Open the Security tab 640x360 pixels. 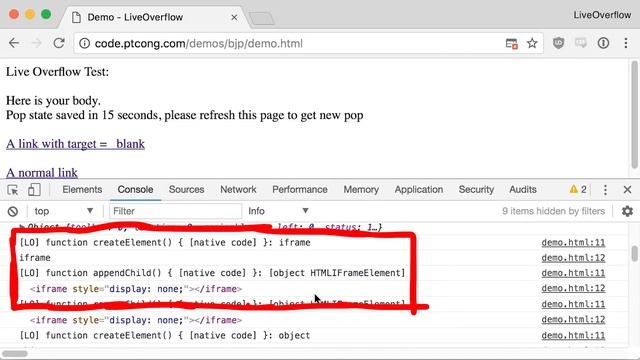(476, 190)
